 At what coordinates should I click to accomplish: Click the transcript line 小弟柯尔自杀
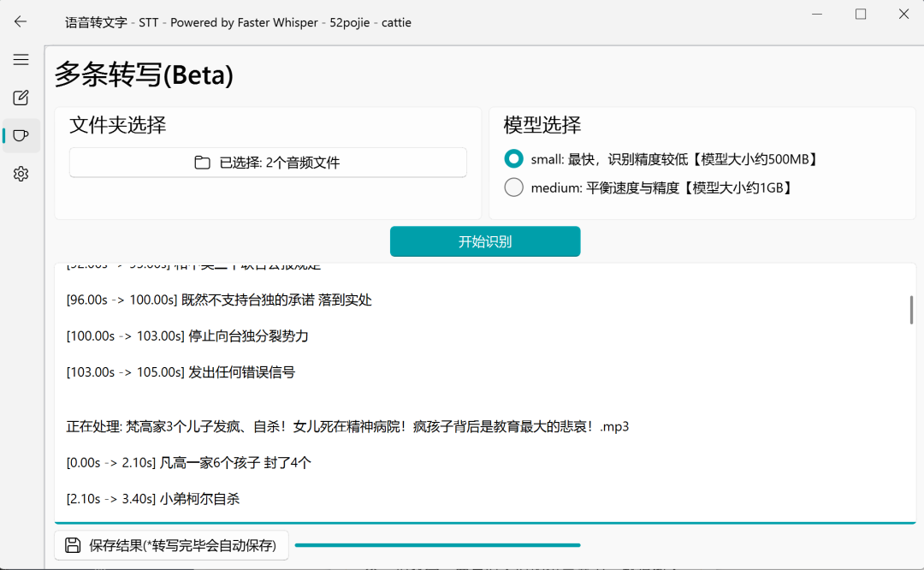[153, 498]
